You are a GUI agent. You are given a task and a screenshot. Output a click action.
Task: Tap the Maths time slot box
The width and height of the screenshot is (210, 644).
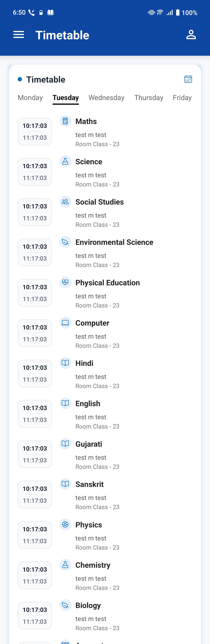pyautogui.click(x=35, y=132)
